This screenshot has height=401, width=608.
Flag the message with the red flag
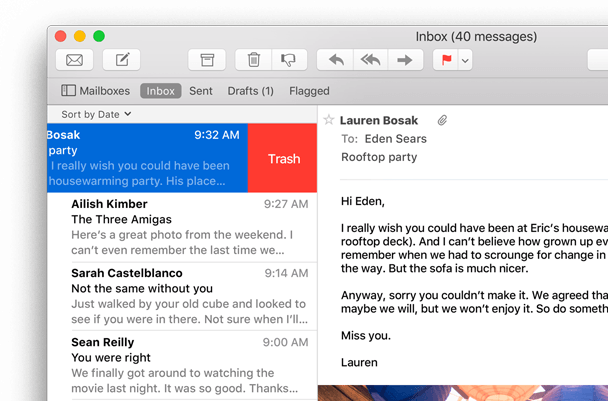(x=446, y=60)
